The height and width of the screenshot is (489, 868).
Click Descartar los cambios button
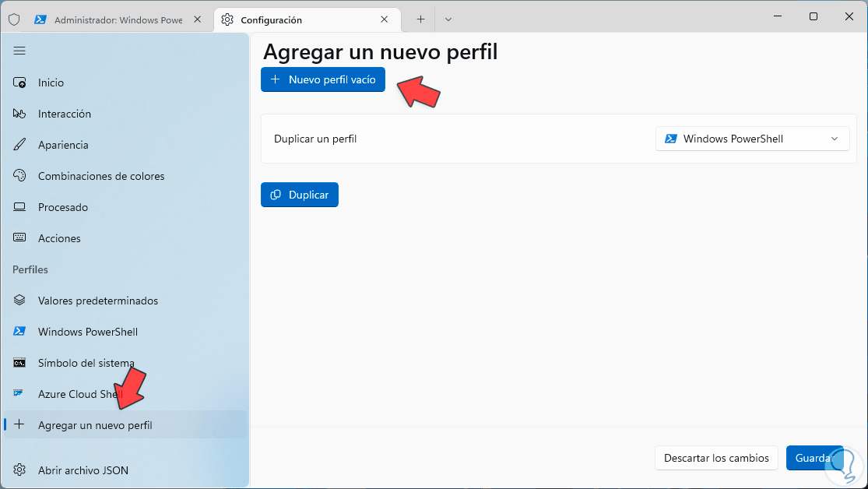coord(716,458)
